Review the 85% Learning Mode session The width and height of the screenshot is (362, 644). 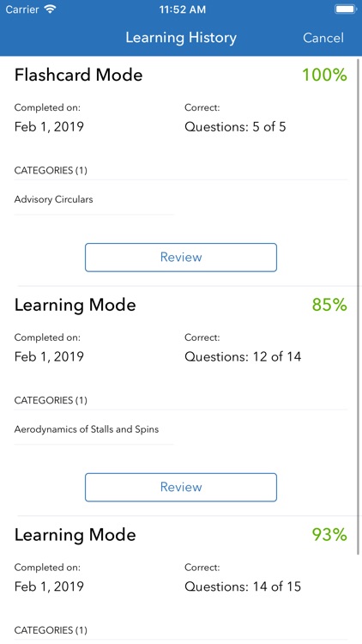[181, 488]
